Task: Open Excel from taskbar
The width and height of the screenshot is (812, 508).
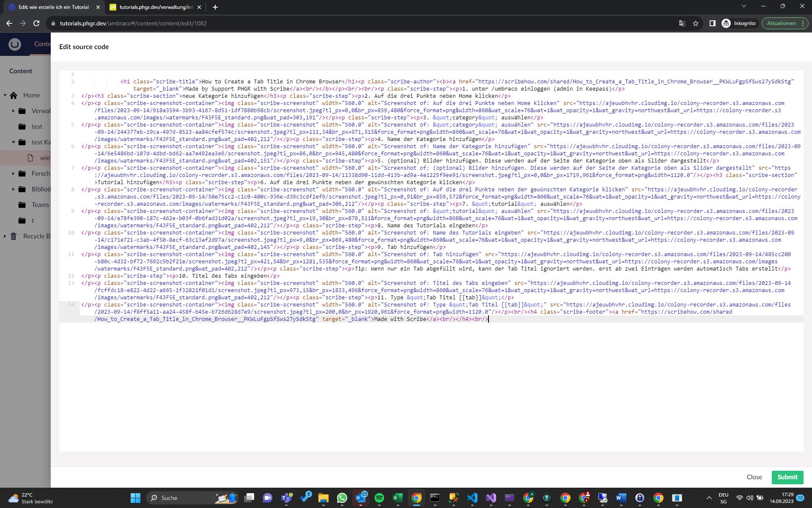Action: [398, 498]
